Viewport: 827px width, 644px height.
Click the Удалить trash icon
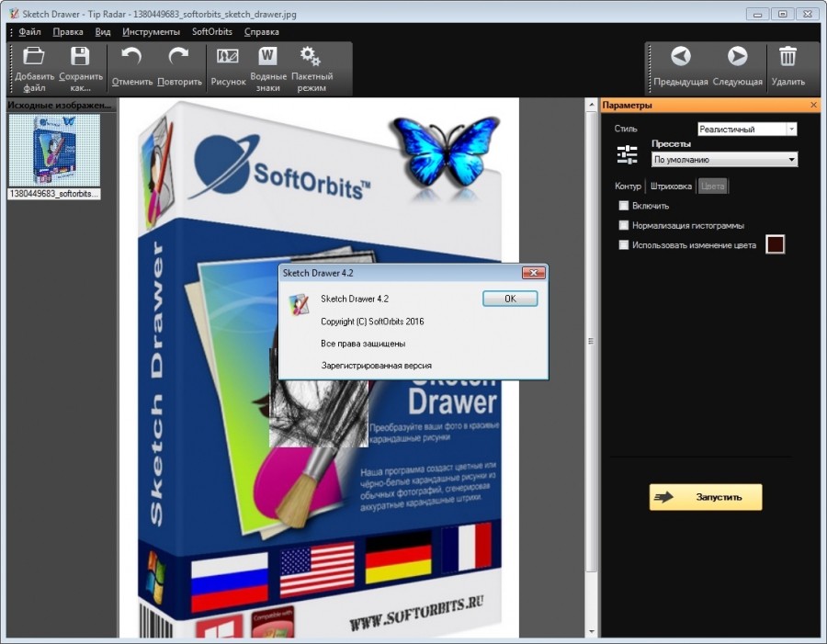tap(788, 56)
